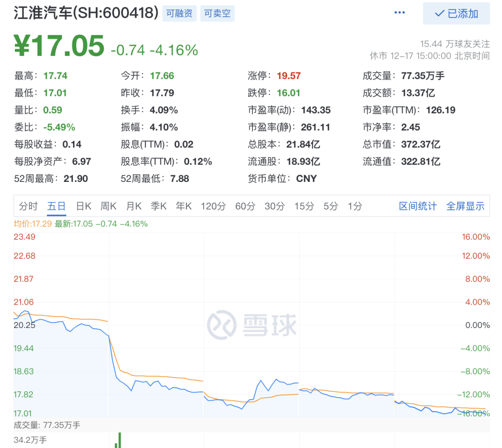This screenshot has height=448, width=502.
Task: Click the 15.44 万球友关注 follower count
Action: click(455, 44)
